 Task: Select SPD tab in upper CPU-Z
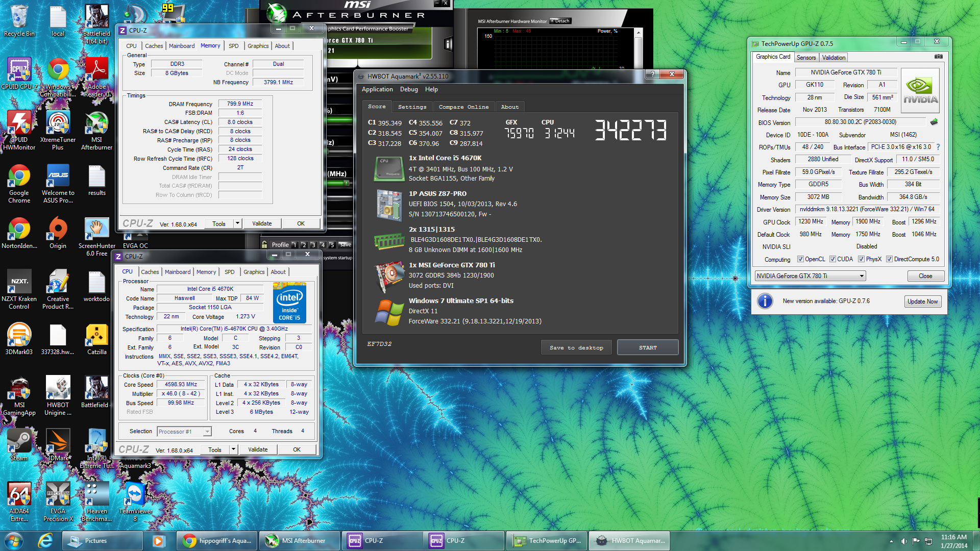point(233,46)
